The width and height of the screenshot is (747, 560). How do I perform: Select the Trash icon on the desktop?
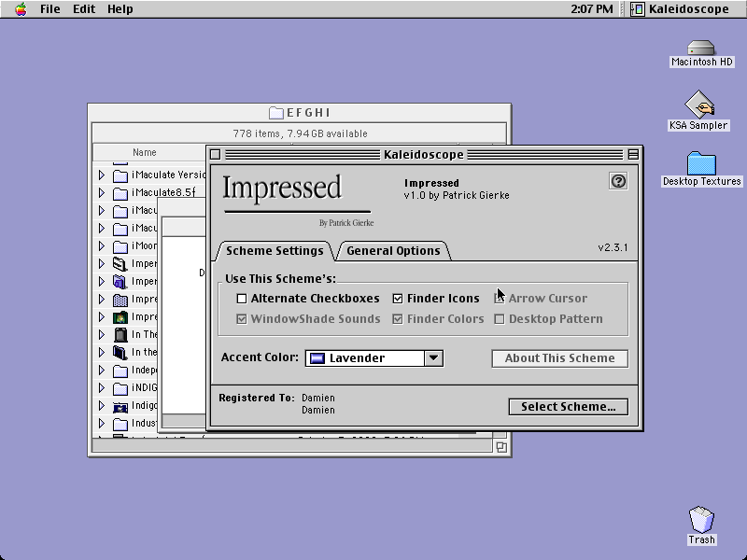pyautogui.click(x=701, y=520)
